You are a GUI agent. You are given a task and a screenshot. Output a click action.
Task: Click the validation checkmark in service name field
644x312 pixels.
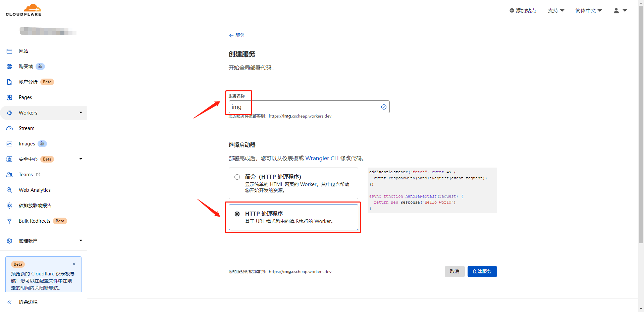tap(384, 107)
